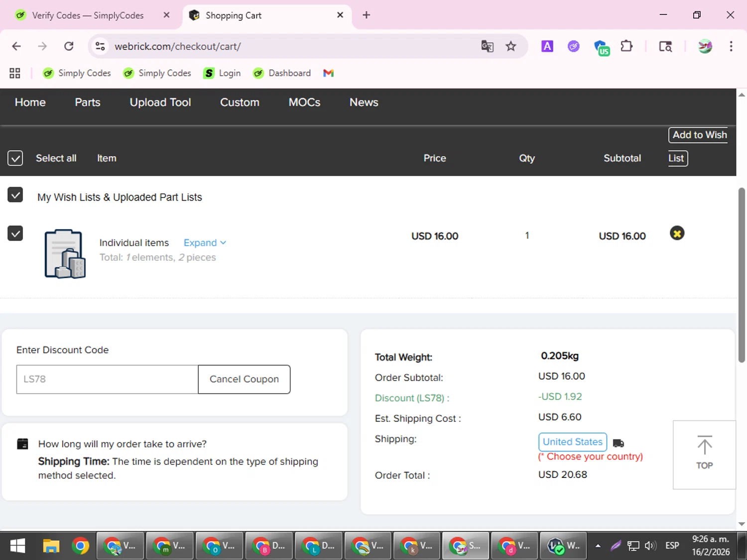Close the Verify Codes tab

click(x=166, y=15)
